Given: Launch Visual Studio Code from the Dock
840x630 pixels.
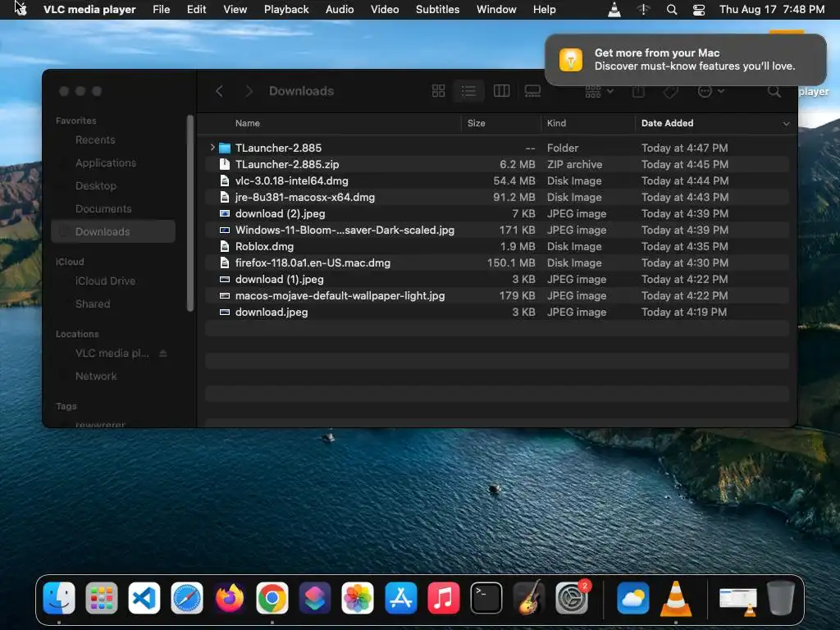Looking at the screenshot, I should point(144,597).
